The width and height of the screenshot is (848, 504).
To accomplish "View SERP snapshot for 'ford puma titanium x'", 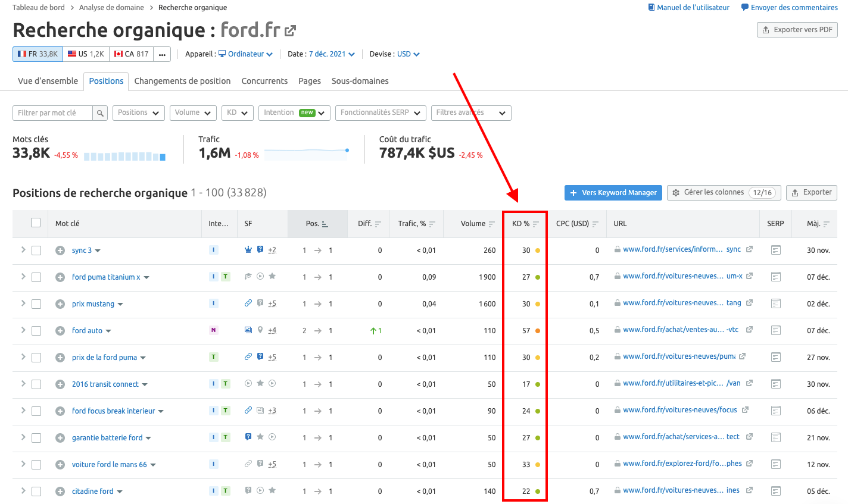I will pos(775,277).
